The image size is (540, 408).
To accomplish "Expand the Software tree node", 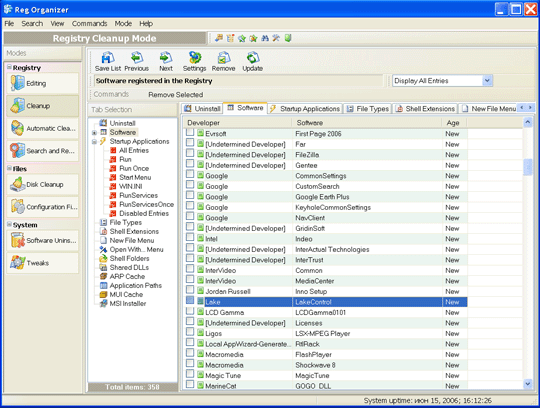I will [94, 133].
